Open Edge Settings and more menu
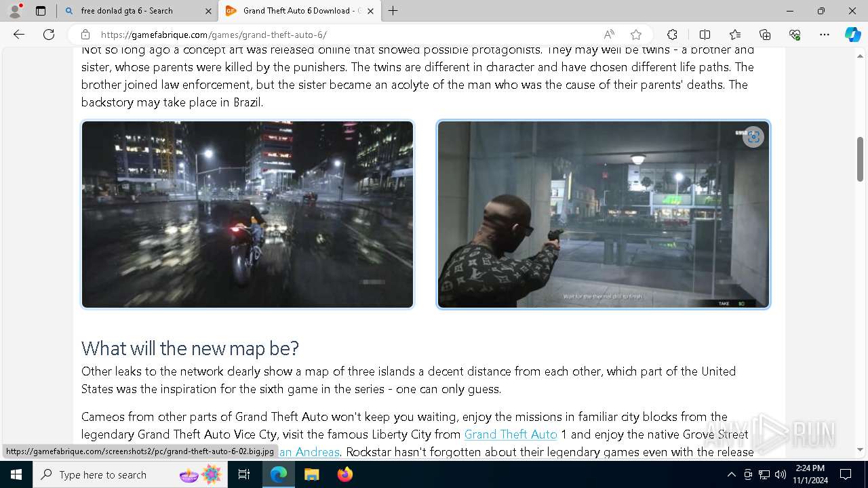 pyautogui.click(x=825, y=35)
